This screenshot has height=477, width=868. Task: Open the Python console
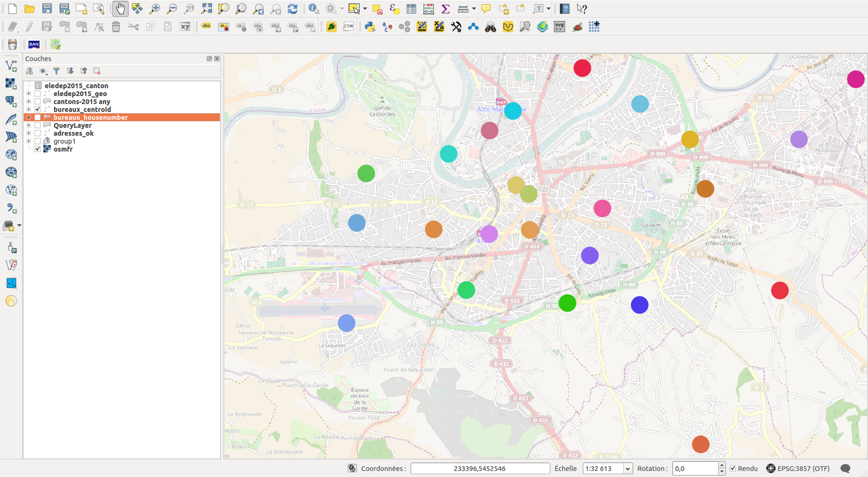tap(370, 27)
